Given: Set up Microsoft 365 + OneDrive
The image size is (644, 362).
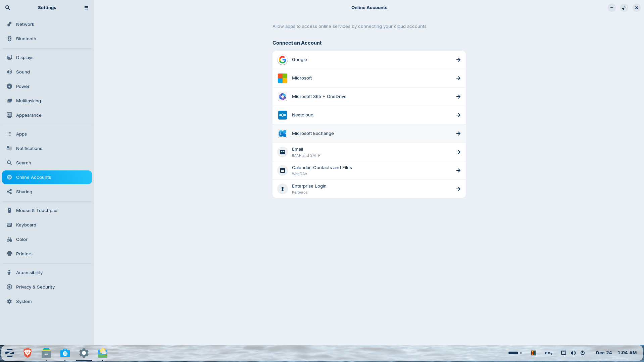Looking at the screenshot, I should (369, 96).
